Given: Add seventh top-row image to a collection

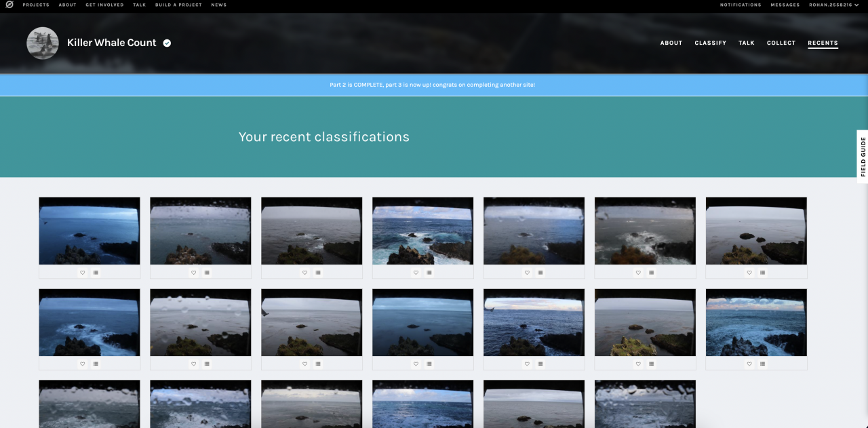Looking at the screenshot, I should tap(763, 272).
